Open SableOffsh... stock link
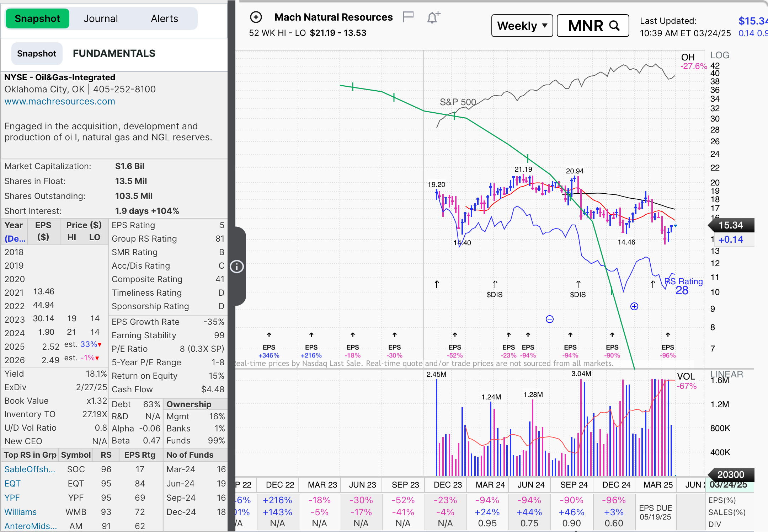 coord(30,469)
